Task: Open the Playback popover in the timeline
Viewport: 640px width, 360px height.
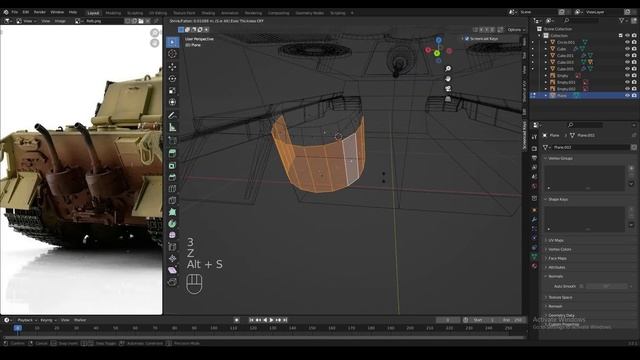Action: (x=27, y=320)
